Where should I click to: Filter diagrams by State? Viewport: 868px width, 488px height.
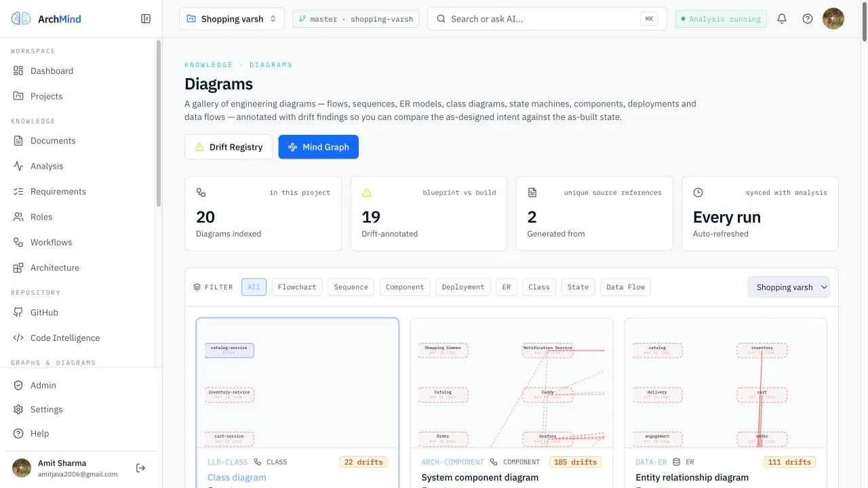(578, 287)
